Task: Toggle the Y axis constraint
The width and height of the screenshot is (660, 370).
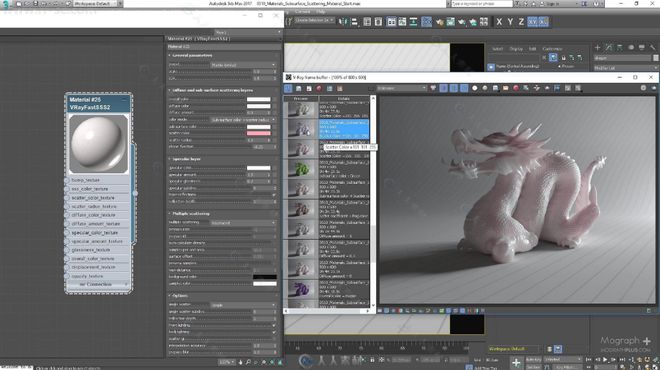Action: pos(510,22)
